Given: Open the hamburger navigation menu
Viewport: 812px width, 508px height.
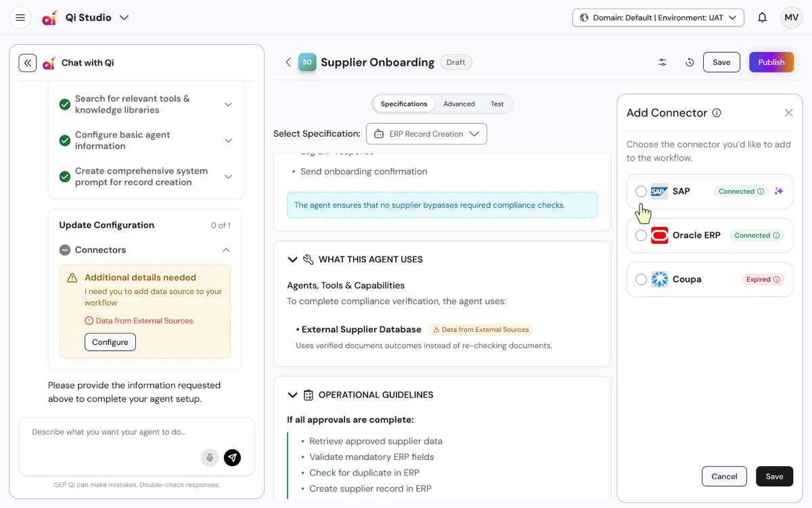Looking at the screenshot, I should point(20,18).
